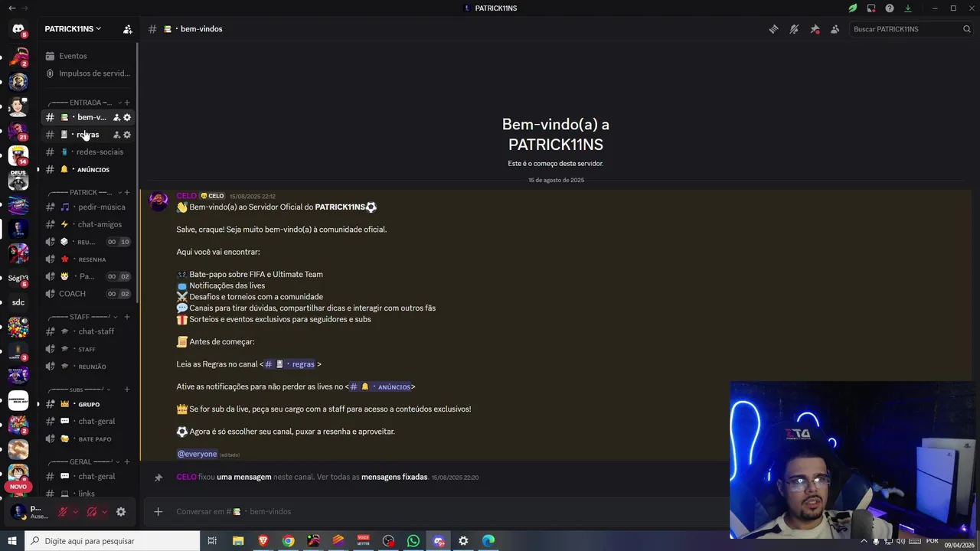This screenshot has width=980, height=551.
Task: Open the GRUPO channel
Action: click(x=89, y=404)
